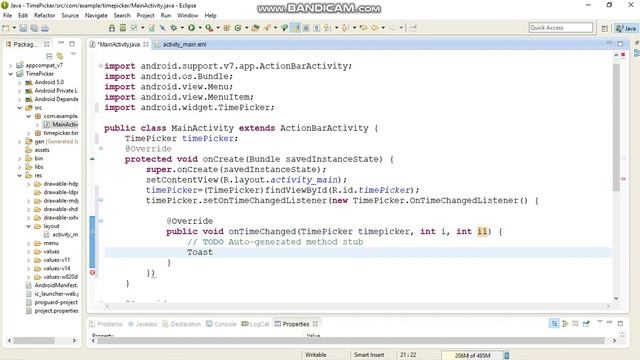Click the Open Perspective icon

click(x=604, y=28)
